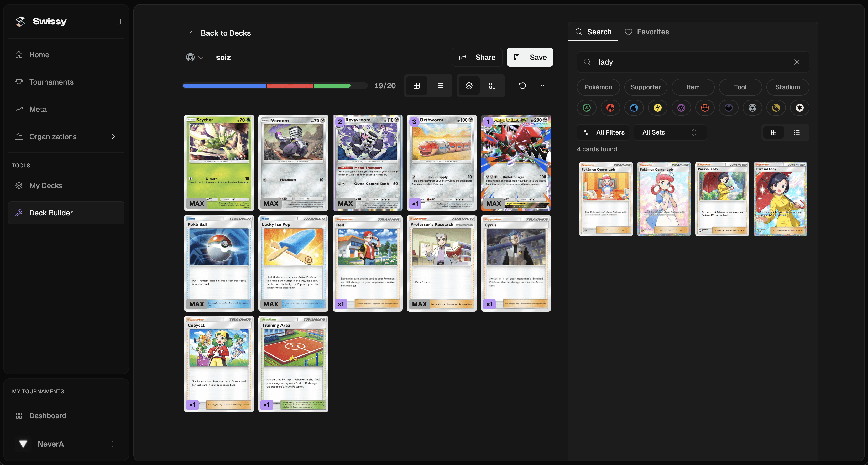Open All Filters panel
Viewport: 868px width, 465px height.
(603, 132)
